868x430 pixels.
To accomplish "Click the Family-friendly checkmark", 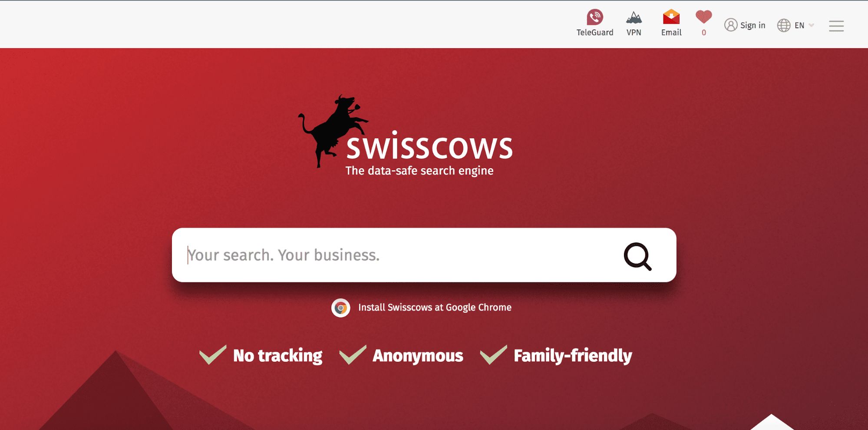I will (494, 354).
